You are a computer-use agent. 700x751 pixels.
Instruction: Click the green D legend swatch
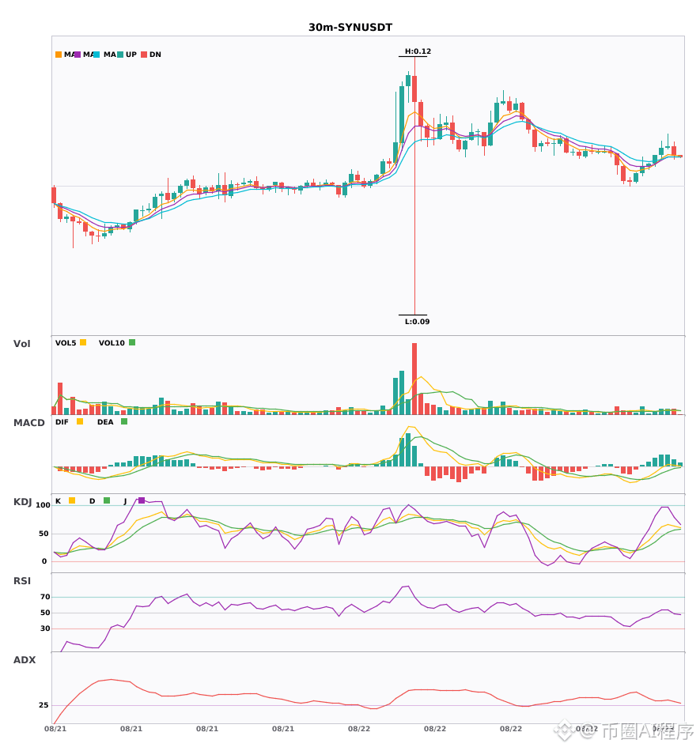click(107, 500)
